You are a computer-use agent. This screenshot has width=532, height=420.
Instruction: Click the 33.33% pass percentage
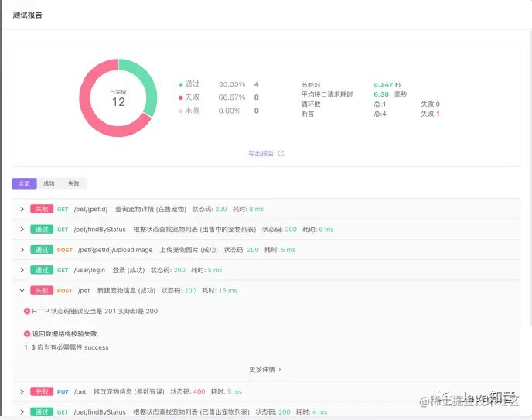(x=232, y=84)
